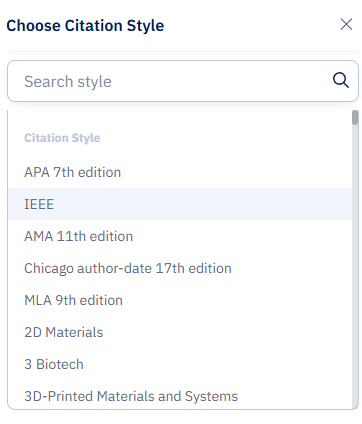Click the Search style placeholder text
This screenshot has width=362, height=424.
tap(68, 82)
